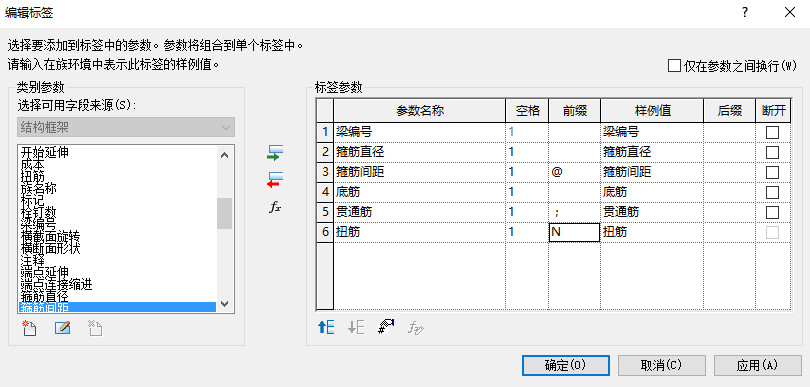Open the 结构框架 field source dropdown
Image resolution: width=810 pixels, height=387 pixels.
coord(127,127)
